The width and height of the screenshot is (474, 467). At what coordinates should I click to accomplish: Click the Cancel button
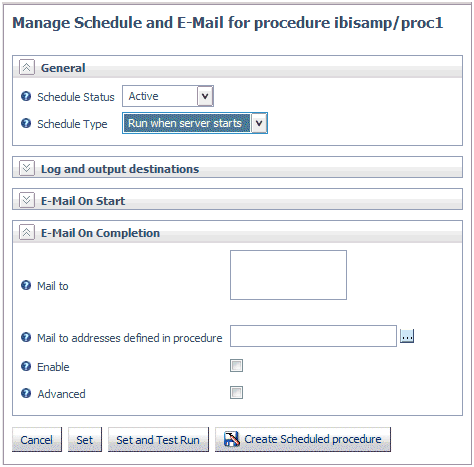pyautogui.click(x=37, y=440)
